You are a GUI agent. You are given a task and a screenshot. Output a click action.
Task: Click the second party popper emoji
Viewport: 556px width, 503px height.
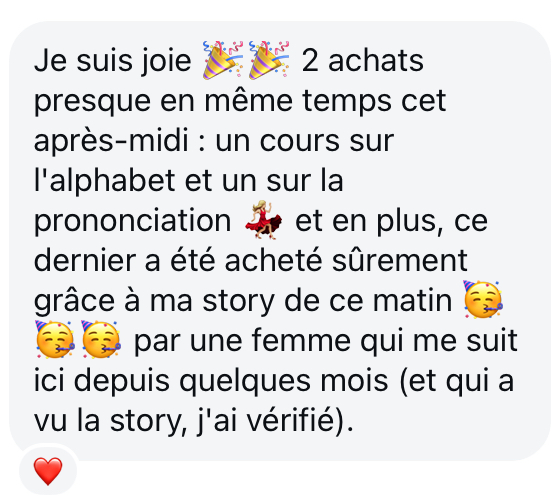(269, 60)
